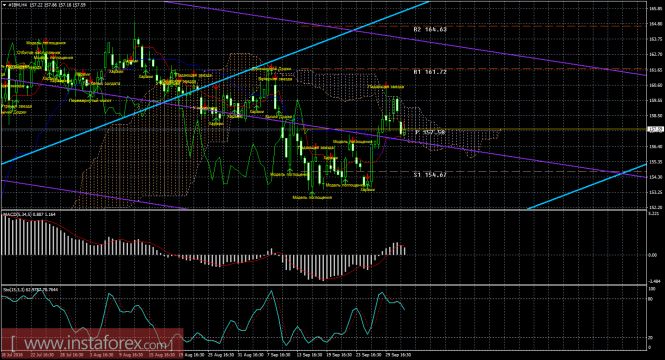Open the www.instaforex.com watermark link
Viewport: 665px width, 360px height.
tap(92, 343)
